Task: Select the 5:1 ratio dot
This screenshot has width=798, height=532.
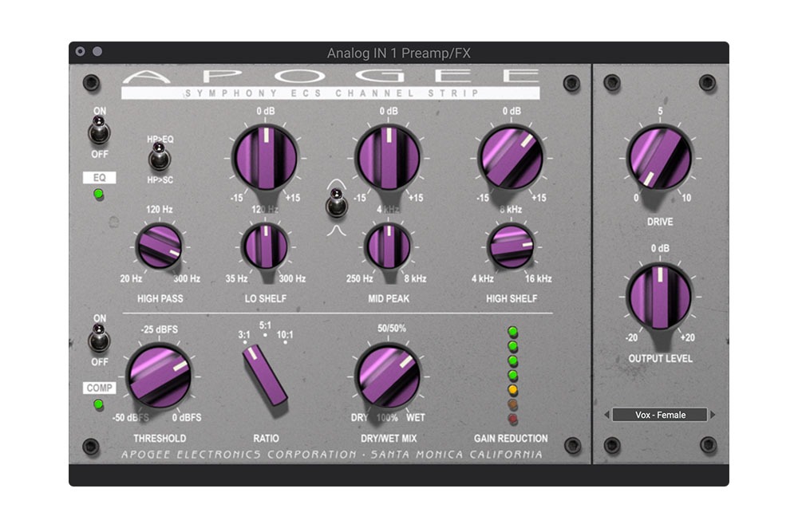Action: 265,335
